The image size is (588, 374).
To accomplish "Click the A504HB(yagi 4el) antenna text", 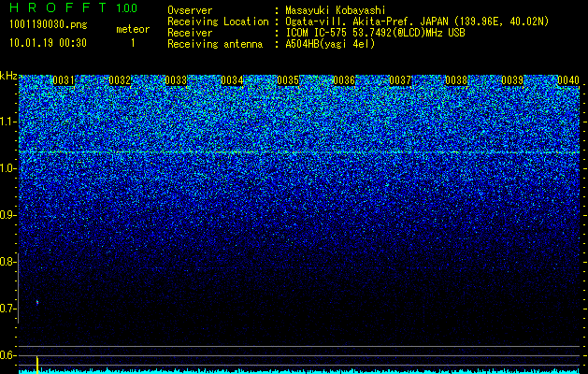I will coord(330,44).
